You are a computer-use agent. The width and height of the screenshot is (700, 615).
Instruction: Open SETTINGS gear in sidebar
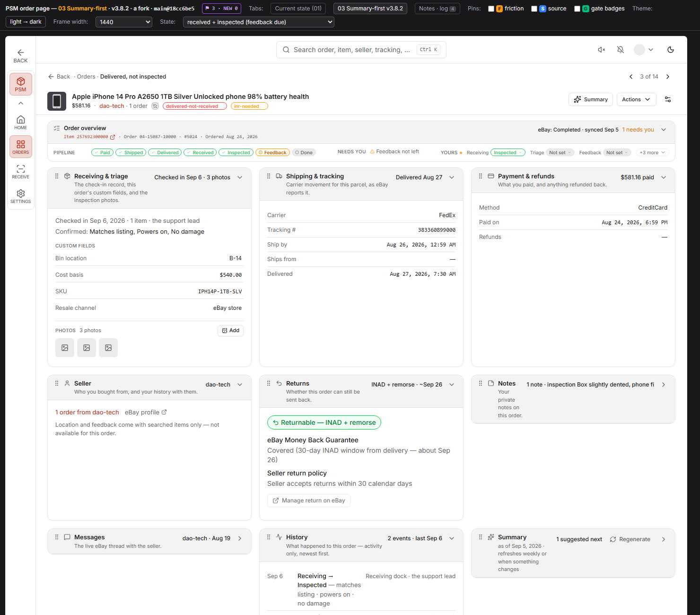click(x=21, y=196)
